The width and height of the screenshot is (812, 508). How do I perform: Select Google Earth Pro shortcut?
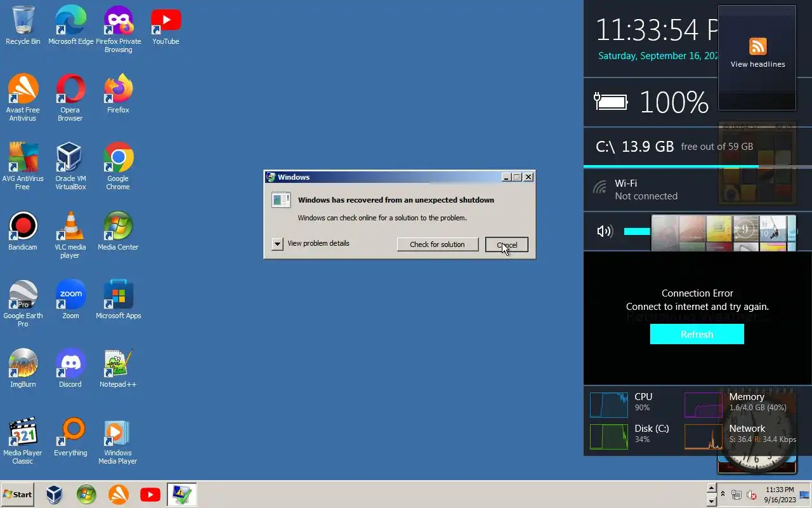[23, 304]
